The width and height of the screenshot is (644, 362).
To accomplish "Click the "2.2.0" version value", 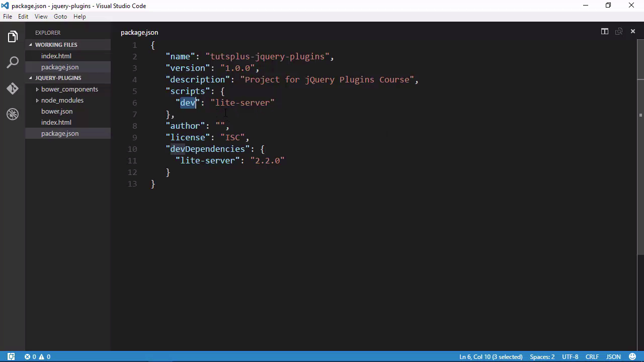I will (267, 160).
